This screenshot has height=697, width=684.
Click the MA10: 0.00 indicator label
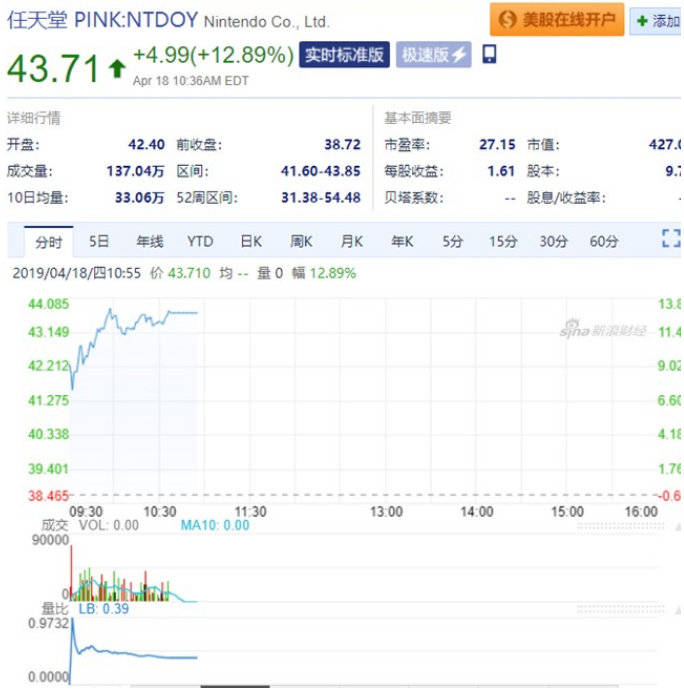pyautogui.click(x=215, y=525)
